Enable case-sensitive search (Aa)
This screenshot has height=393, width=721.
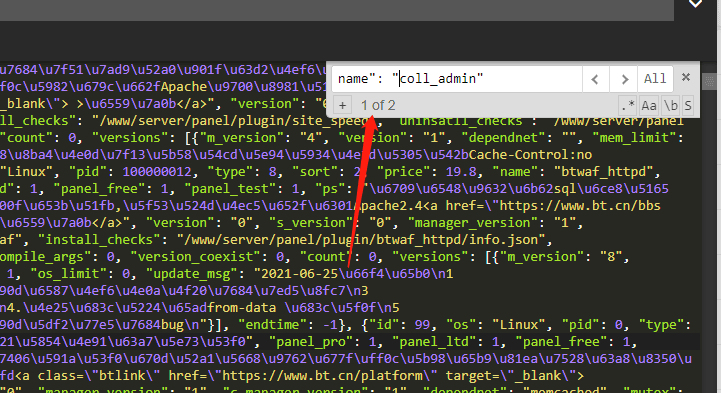649,105
